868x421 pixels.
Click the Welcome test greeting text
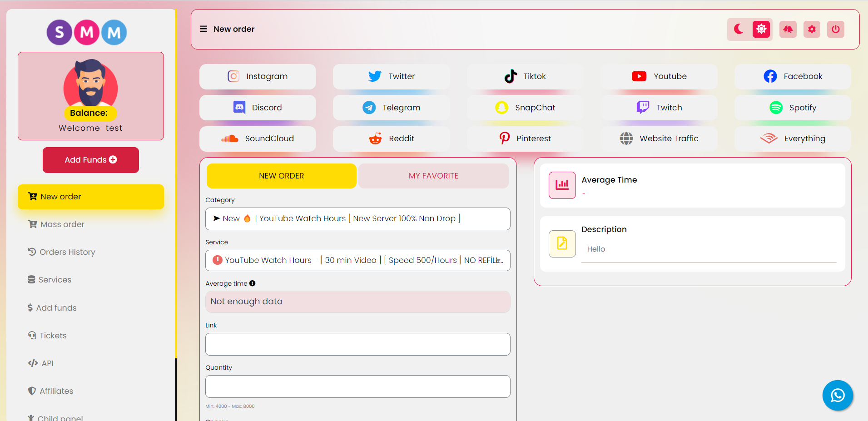(90, 128)
